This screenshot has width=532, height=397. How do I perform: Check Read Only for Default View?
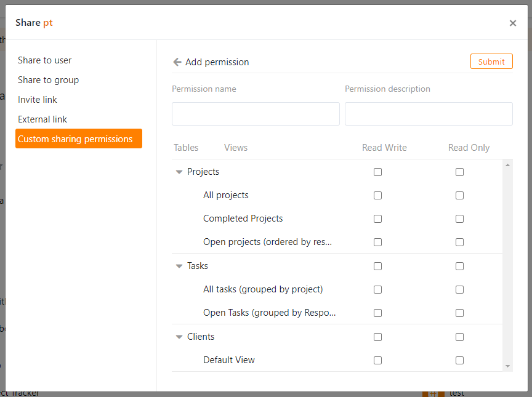coord(459,361)
